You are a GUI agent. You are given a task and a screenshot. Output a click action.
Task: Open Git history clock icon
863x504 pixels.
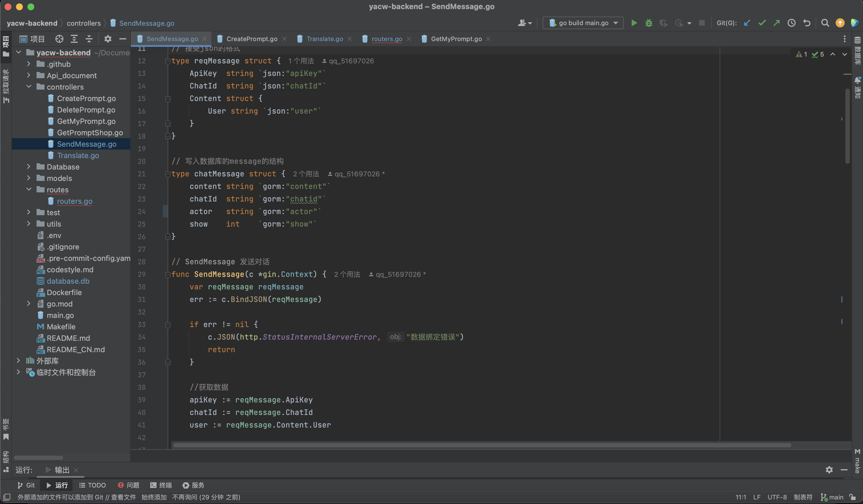tap(791, 23)
